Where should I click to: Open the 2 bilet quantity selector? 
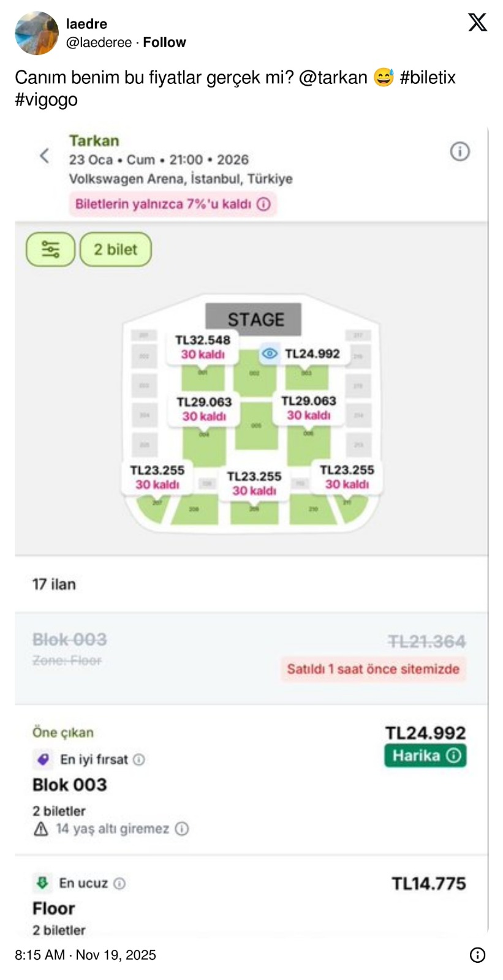click(115, 249)
